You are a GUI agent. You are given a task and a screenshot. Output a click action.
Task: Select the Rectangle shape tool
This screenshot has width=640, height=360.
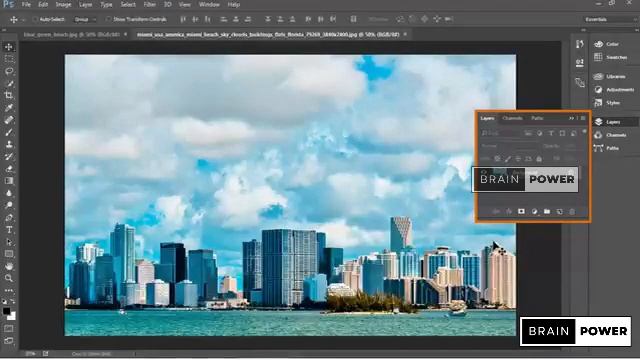click(9, 254)
